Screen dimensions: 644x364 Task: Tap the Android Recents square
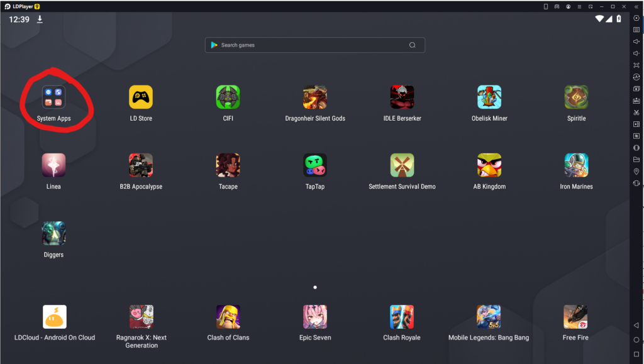[636, 354]
